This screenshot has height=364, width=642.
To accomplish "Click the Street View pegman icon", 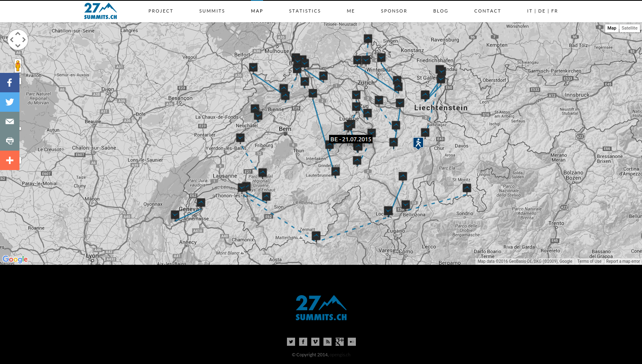I will [x=18, y=65].
